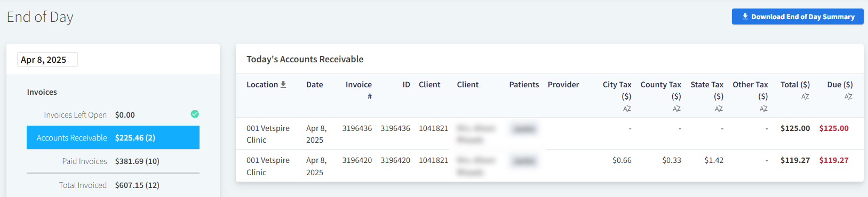Screen dimensions: 868x197
Task: Click Today's Accounts Receivable heading
Action: click(x=305, y=59)
